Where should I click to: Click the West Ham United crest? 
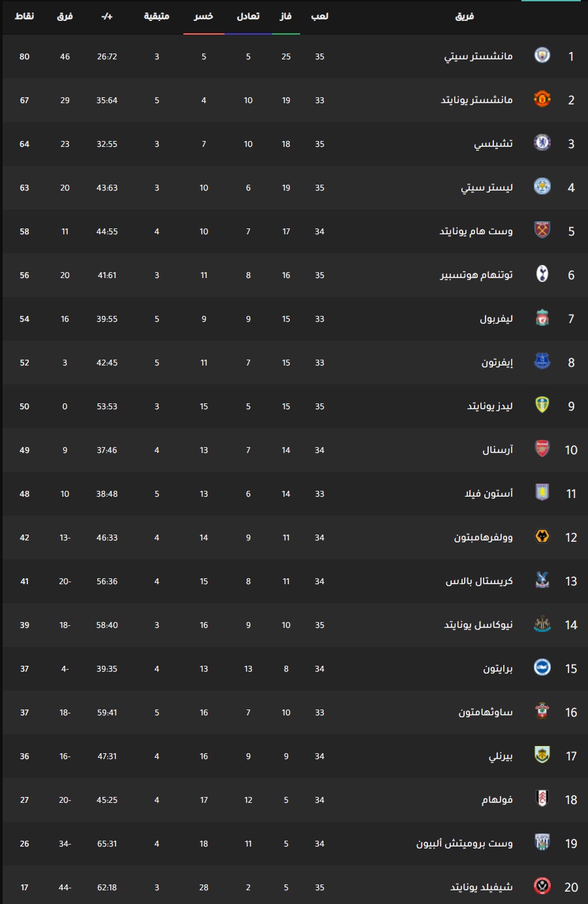[542, 230]
